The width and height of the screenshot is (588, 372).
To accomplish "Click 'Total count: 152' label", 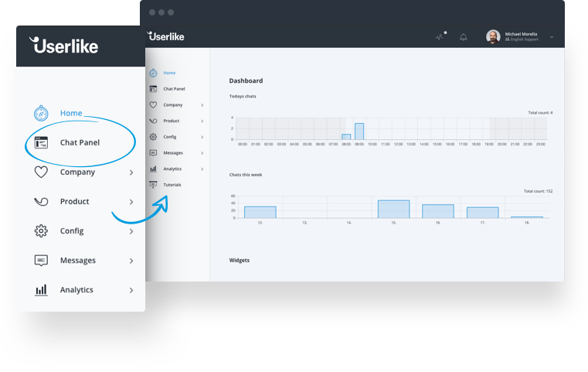I will 538,191.
